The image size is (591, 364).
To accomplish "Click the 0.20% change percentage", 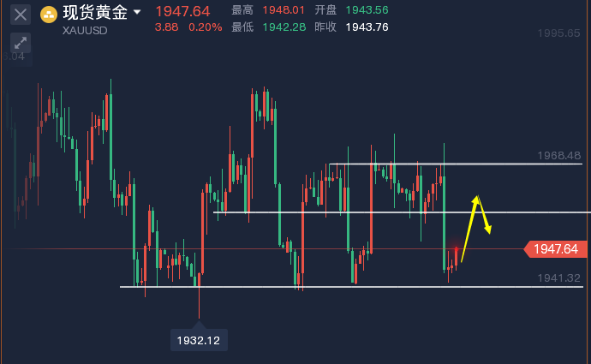I will pos(206,27).
